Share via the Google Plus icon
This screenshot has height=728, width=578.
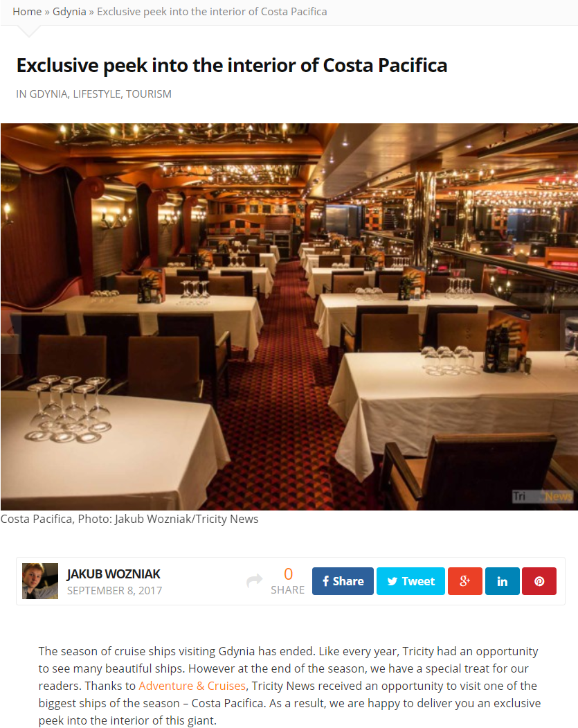(464, 581)
